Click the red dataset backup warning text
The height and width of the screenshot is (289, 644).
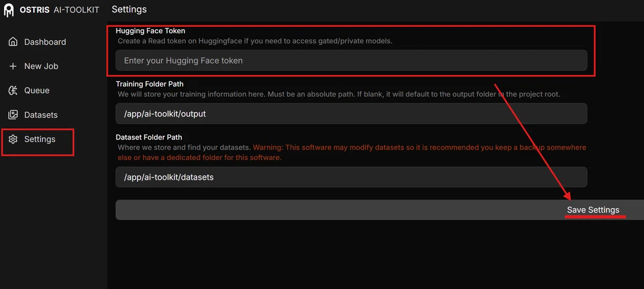(x=352, y=152)
